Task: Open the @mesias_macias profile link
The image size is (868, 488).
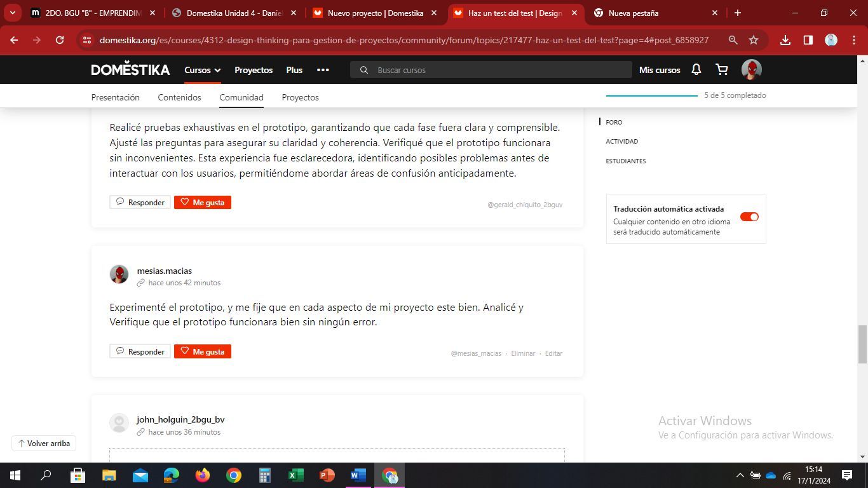Action: (476, 353)
